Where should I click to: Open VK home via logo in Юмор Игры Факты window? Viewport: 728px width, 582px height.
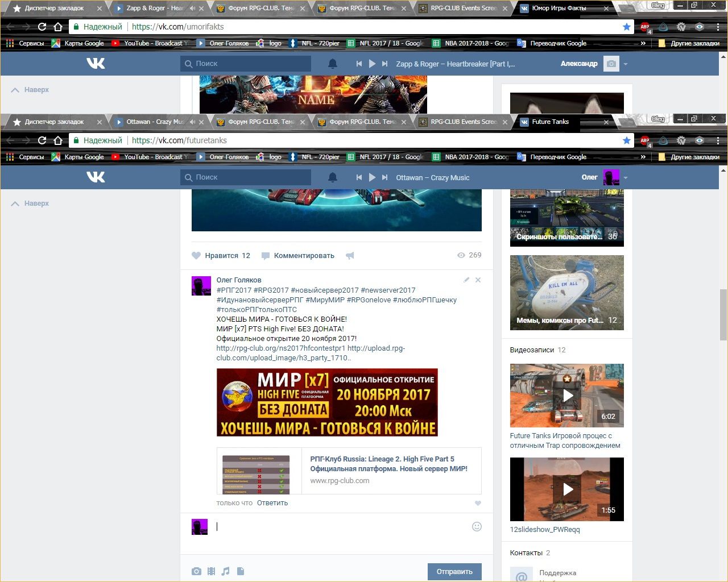(96, 64)
